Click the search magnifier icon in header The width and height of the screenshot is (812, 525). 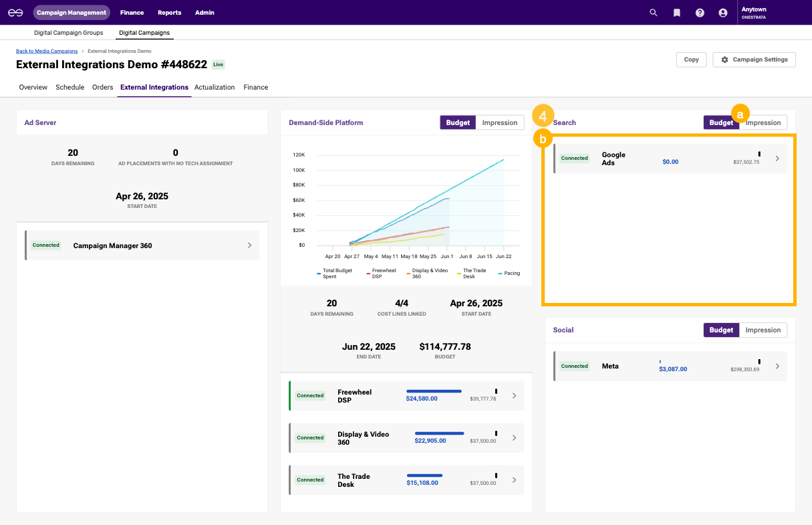click(654, 13)
